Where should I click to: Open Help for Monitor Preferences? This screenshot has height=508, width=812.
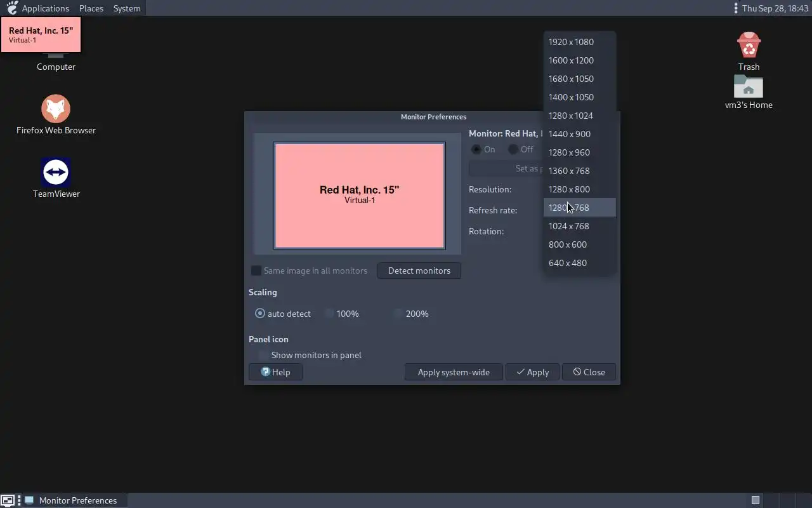coord(275,372)
